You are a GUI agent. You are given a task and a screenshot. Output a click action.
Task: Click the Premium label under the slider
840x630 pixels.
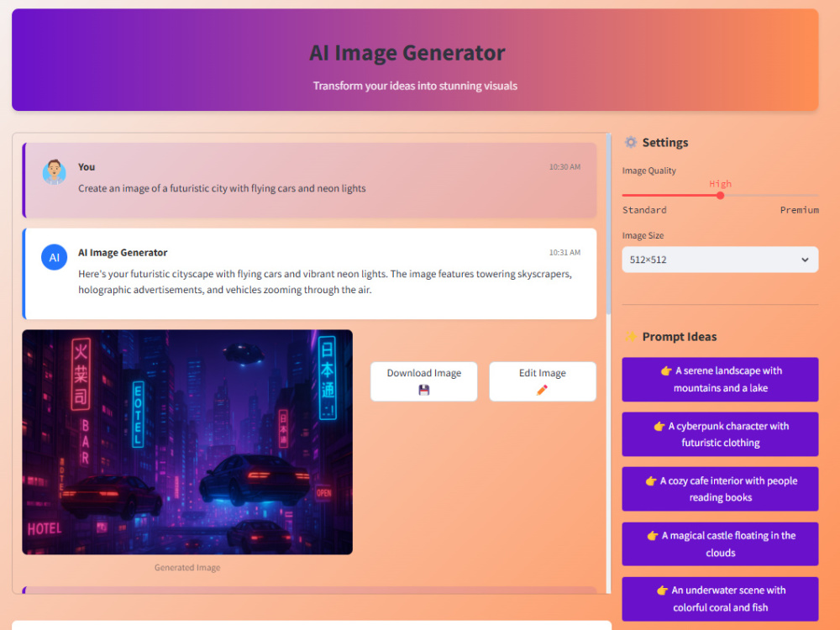[x=800, y=210]
